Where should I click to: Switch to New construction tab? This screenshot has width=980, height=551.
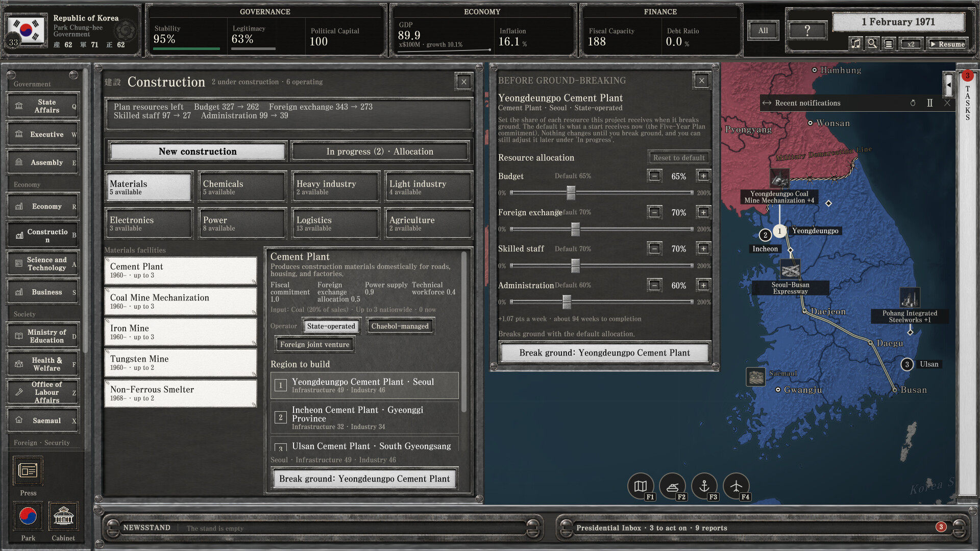(x=198, y=152)
